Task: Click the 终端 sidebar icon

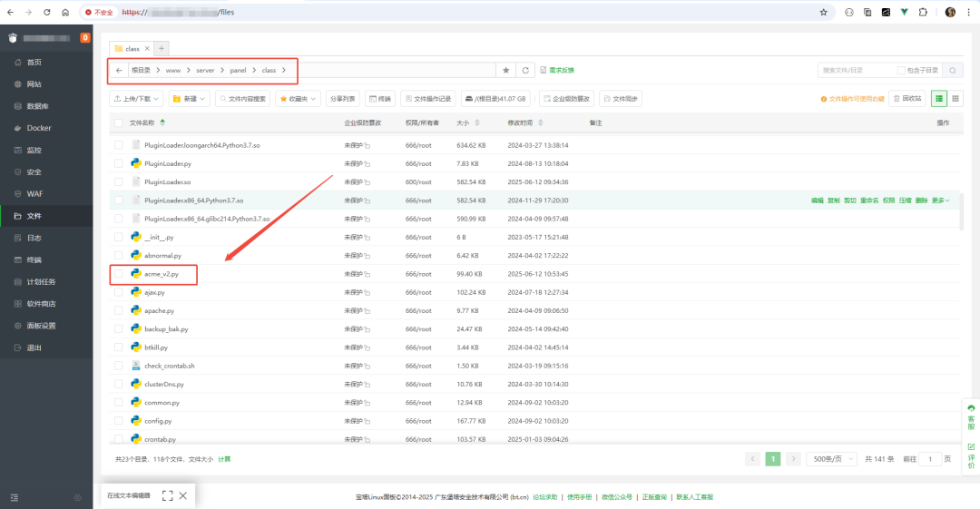Action: (x=17, y=260)
